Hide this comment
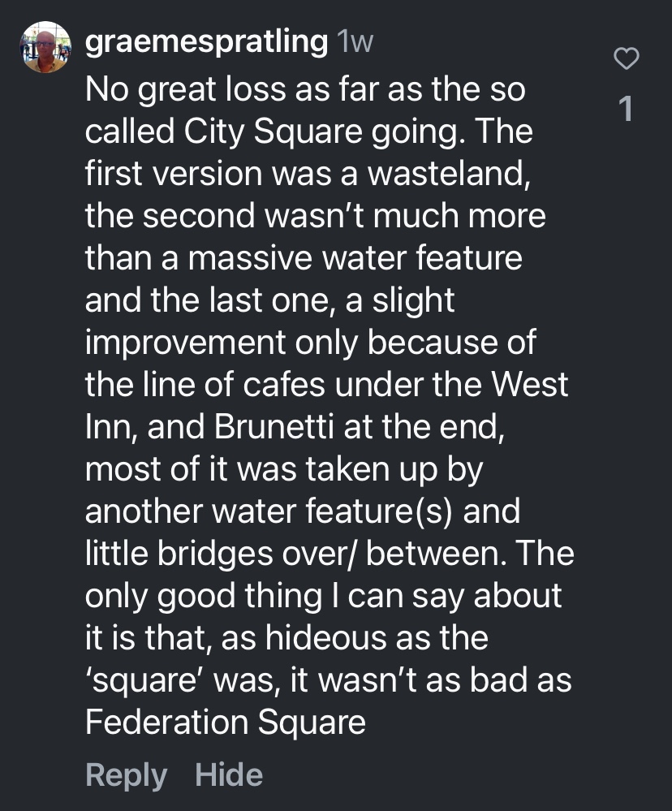This screenshot has height=811, width=672. click(229, 774)
